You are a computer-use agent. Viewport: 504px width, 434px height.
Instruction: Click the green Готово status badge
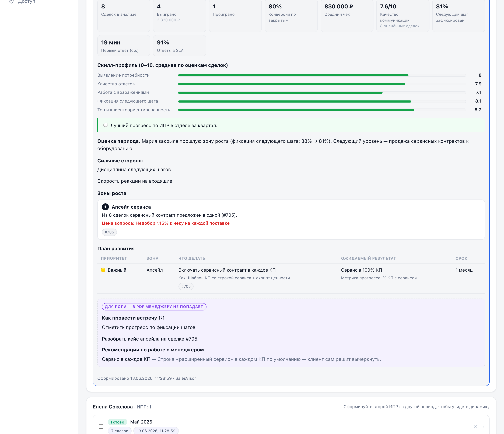117,422
